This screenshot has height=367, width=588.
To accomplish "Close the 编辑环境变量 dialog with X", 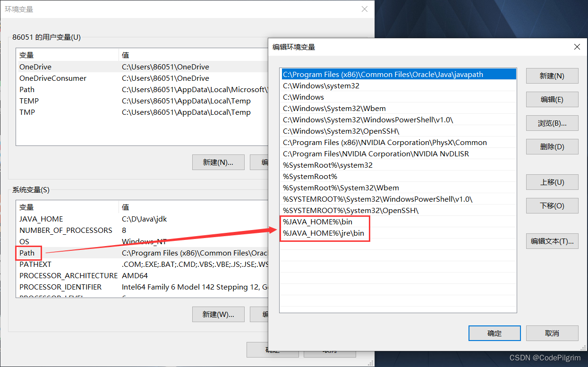I will (x=577, y=47).
